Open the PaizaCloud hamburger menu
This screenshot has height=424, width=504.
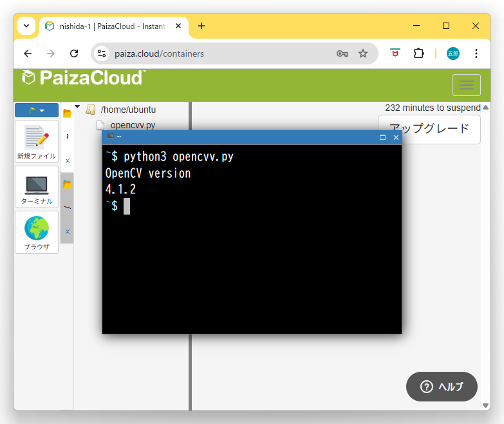pos(467,85)
